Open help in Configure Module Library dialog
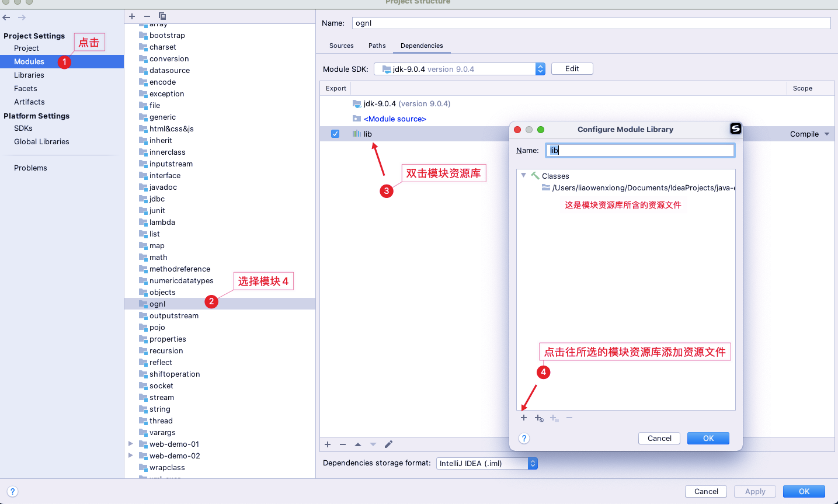This screenshot has width=838, height=504. tap(524, 439)
